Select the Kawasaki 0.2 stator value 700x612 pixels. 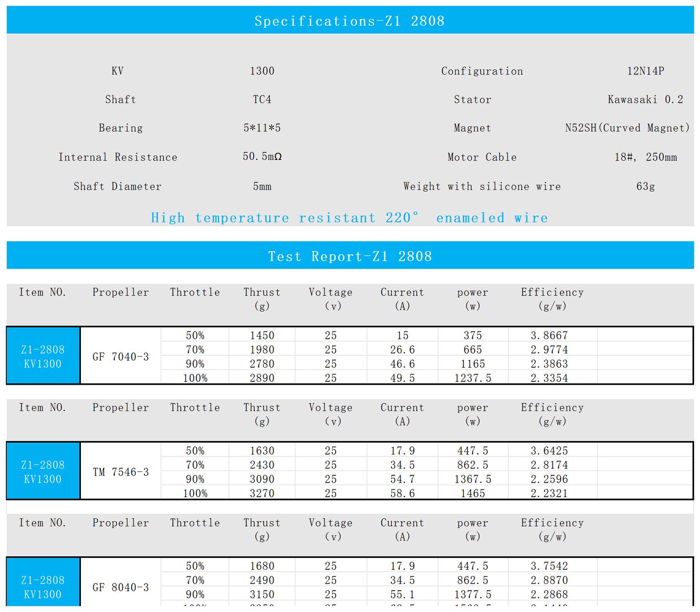pos(645,99)
